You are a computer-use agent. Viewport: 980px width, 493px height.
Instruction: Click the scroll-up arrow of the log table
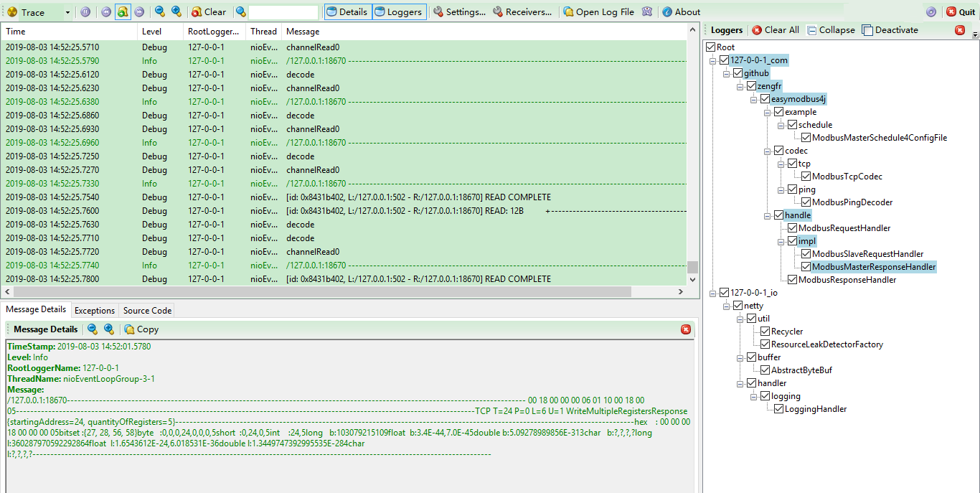692,29
